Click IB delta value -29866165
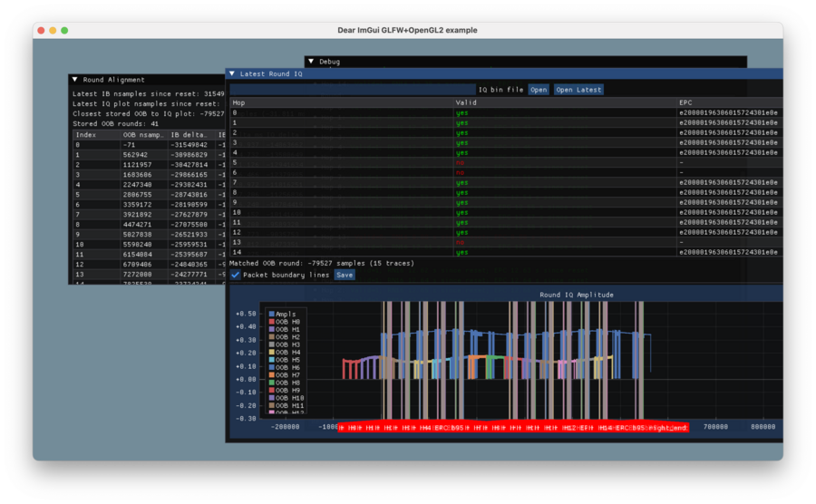 189,175
